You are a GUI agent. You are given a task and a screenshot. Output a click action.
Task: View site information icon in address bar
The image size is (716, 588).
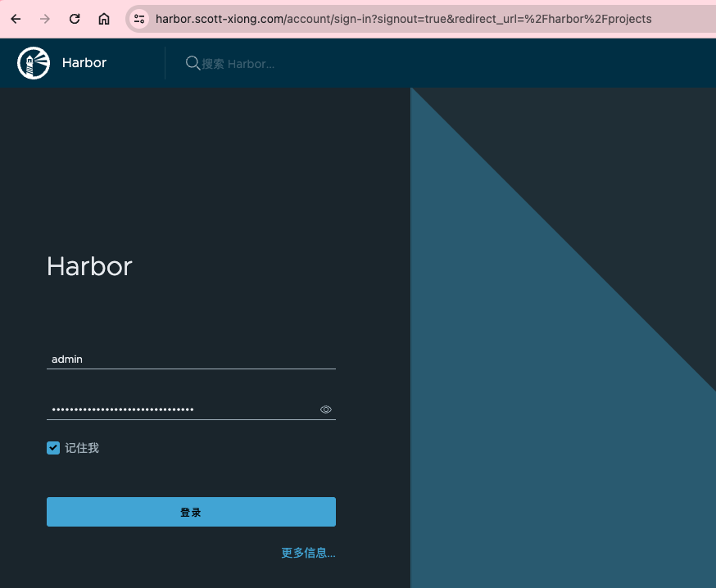pos(139,19)
